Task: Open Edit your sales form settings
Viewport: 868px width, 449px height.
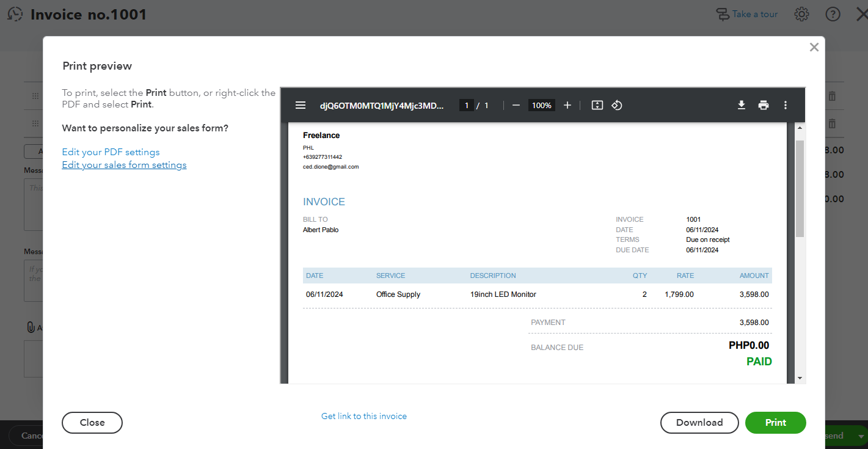Action: [124, 165]
